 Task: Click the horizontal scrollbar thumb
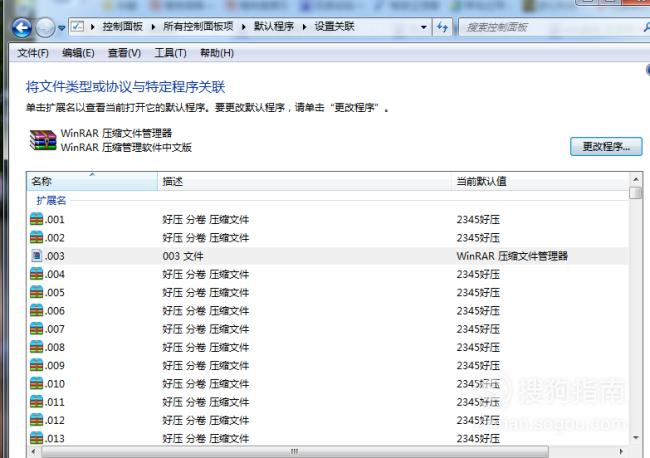click(x=295, y=451)
